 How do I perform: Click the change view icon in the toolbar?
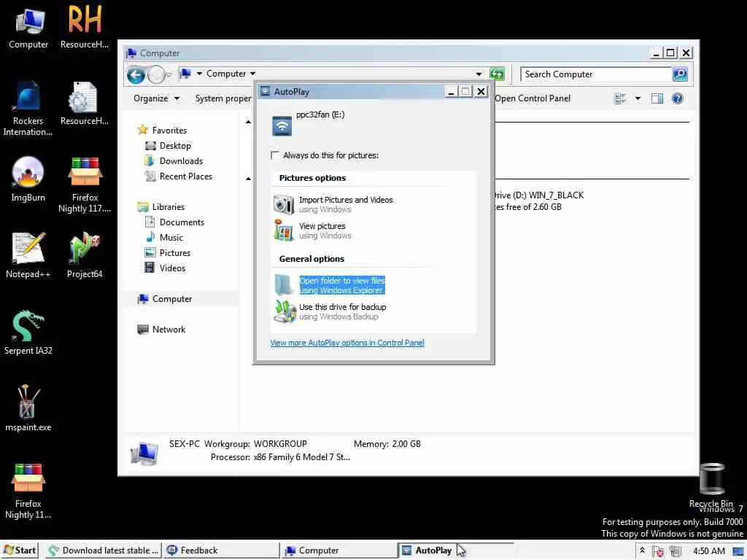[x=620, y=98]
